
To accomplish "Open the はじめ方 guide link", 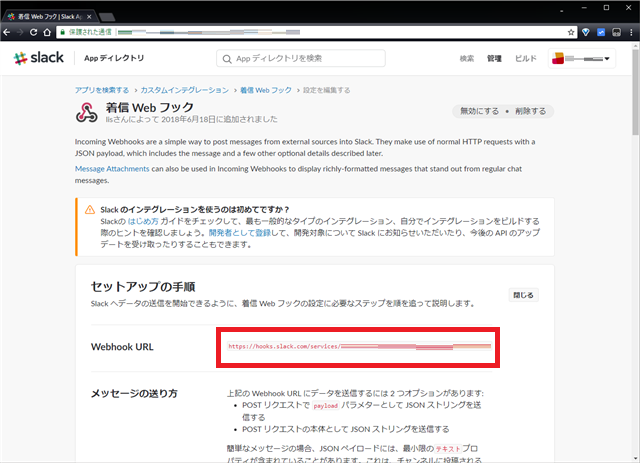I will pyautogui.click(x=143, y=221).
